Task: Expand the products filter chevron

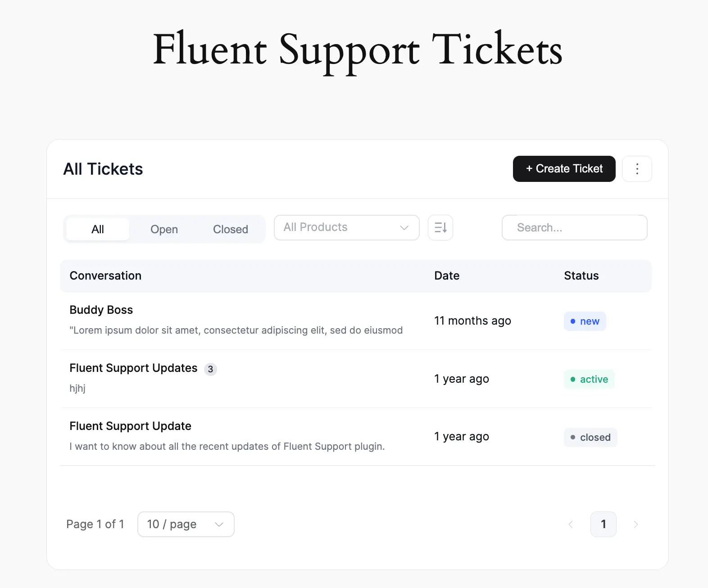Action: 404,228
